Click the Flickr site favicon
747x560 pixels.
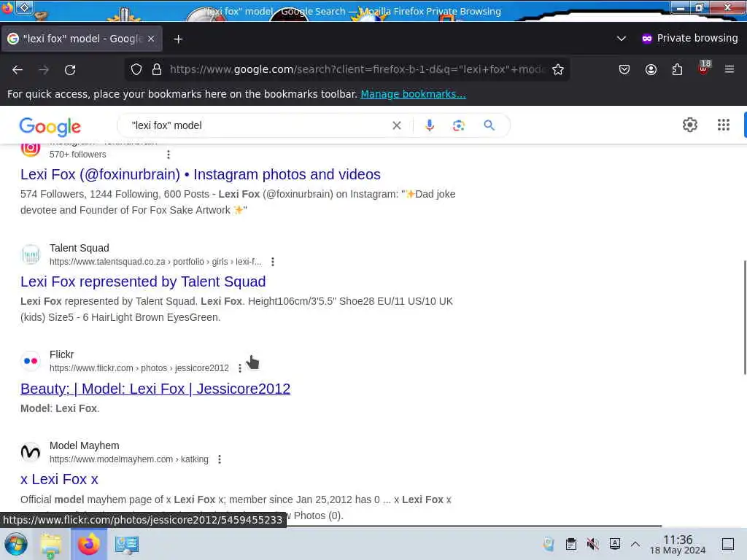point(31,361)
